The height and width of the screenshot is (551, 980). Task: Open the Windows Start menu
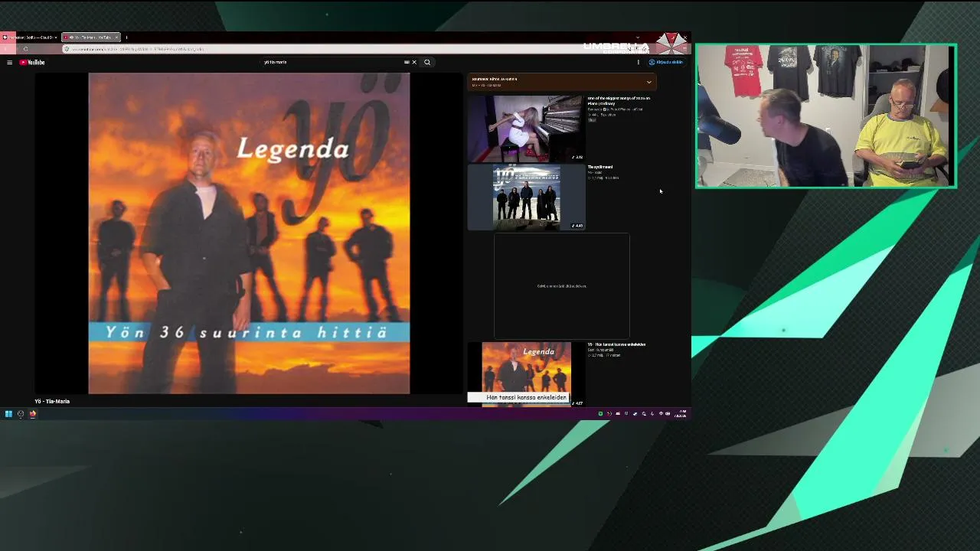(x=8, y=414)
